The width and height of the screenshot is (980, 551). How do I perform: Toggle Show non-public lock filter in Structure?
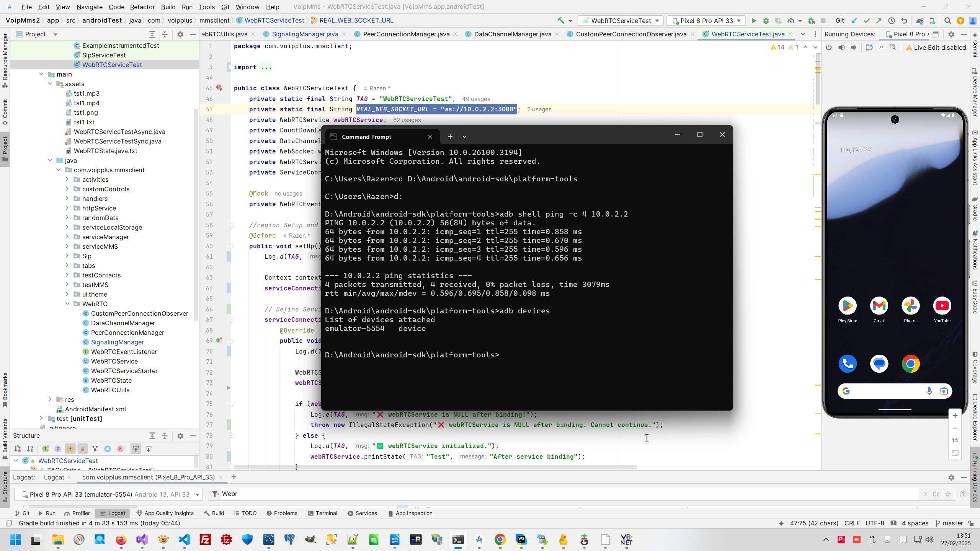82,449
